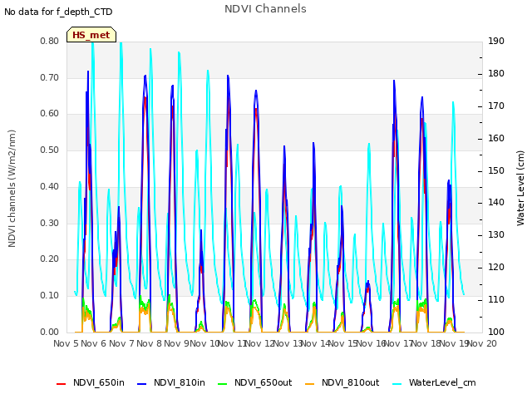Toggle the WaterLevel_cm legend entry
This screenshot has width=532, height=399.
pyautogui.click(x=434, y=383)
